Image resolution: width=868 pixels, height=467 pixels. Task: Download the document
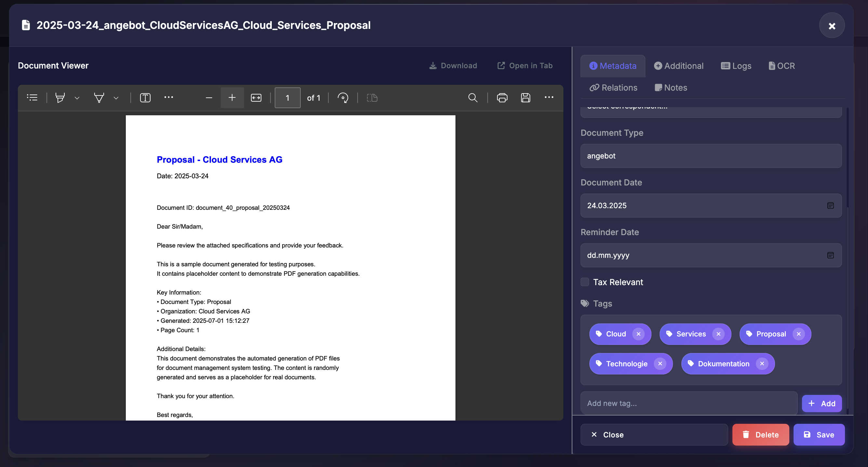(453, 66)
